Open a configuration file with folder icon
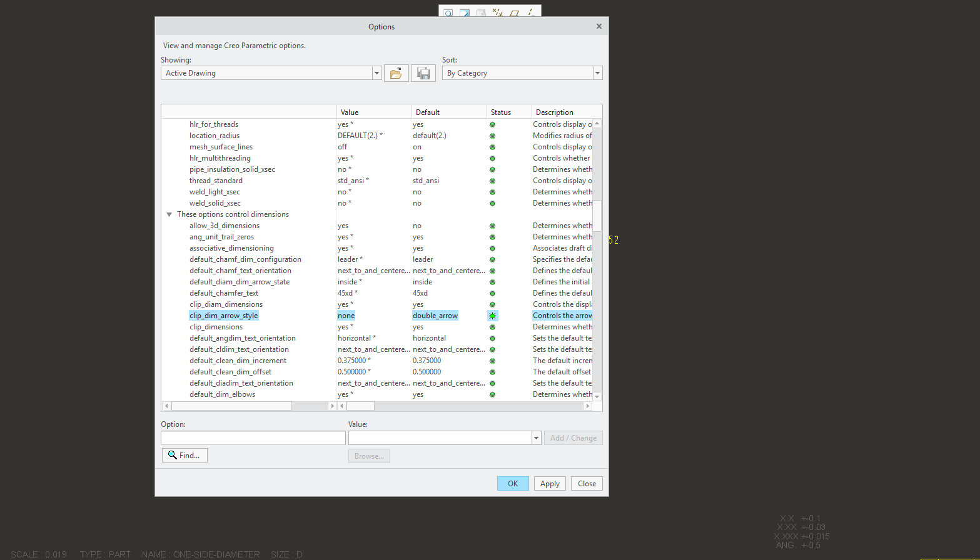The width and height of the screenshot is (980, 560). click(396, 73)
